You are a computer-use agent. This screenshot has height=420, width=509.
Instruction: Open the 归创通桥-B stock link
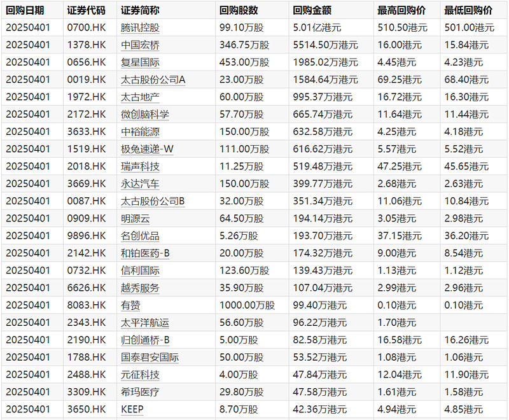click(145, 340)
